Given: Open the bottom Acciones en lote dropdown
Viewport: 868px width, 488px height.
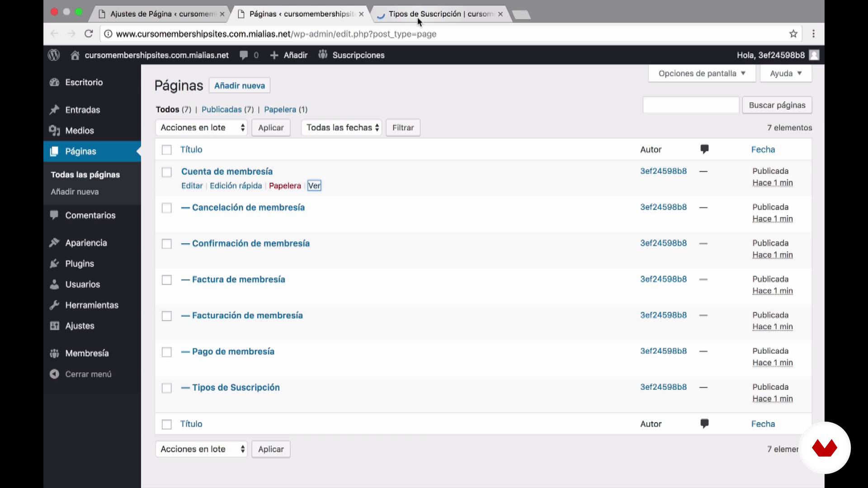Looking at the screenshot, I should 202,449.
